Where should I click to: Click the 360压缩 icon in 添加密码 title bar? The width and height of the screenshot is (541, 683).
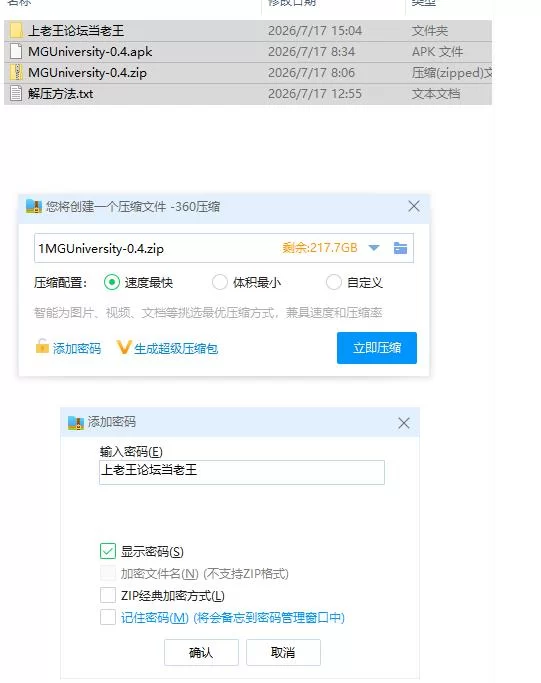tap(76, 423)
